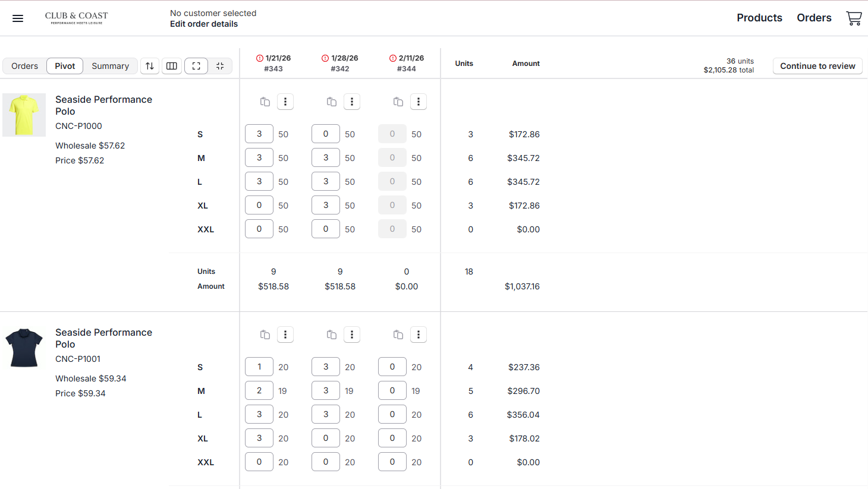Image resolution: width=868 pixels, height=489 pixels.
Task: Open three-dot menu for yellow polo order #342
Action: (352, 102)
